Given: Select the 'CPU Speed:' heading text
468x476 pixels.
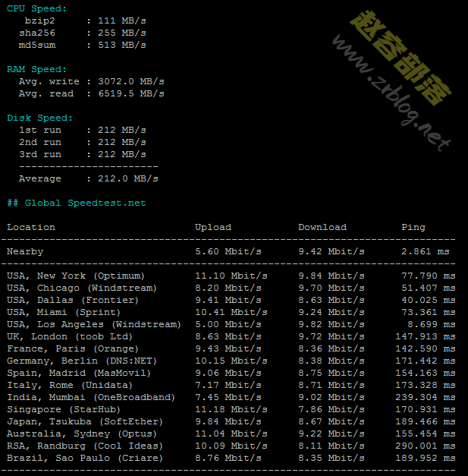Looking at the screenshot, I should [x=36, y=8].
